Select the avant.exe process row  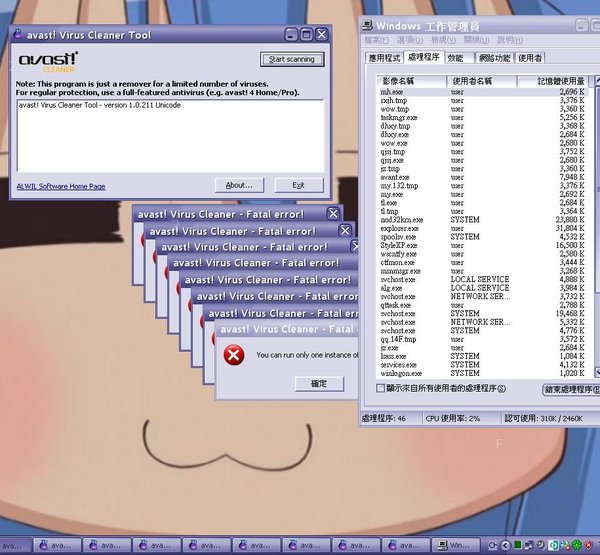[x=484, y=177]
